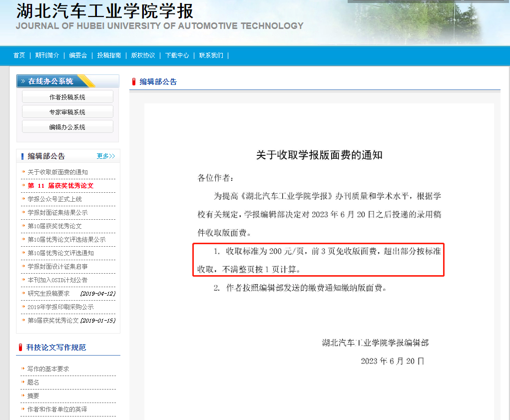
Task: Click the orange arrow beside 本刊加入OSID计划公告
Action: coord(23,280)
